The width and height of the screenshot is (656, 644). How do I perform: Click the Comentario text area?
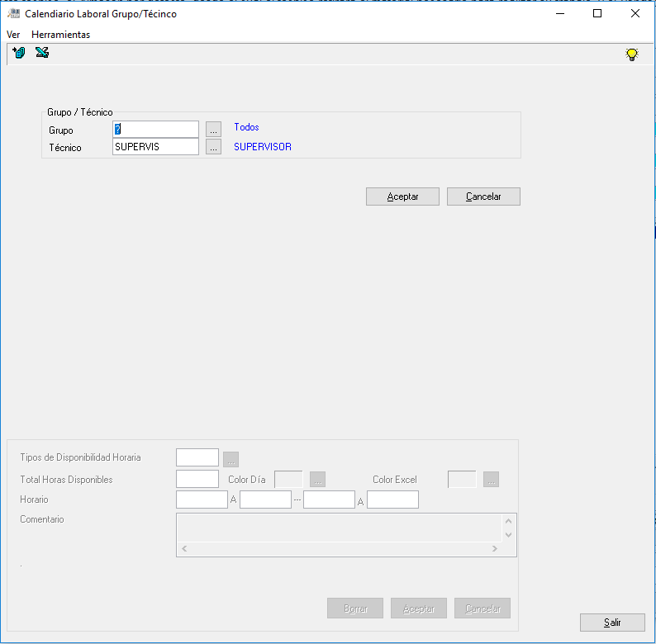pos(338,527)
